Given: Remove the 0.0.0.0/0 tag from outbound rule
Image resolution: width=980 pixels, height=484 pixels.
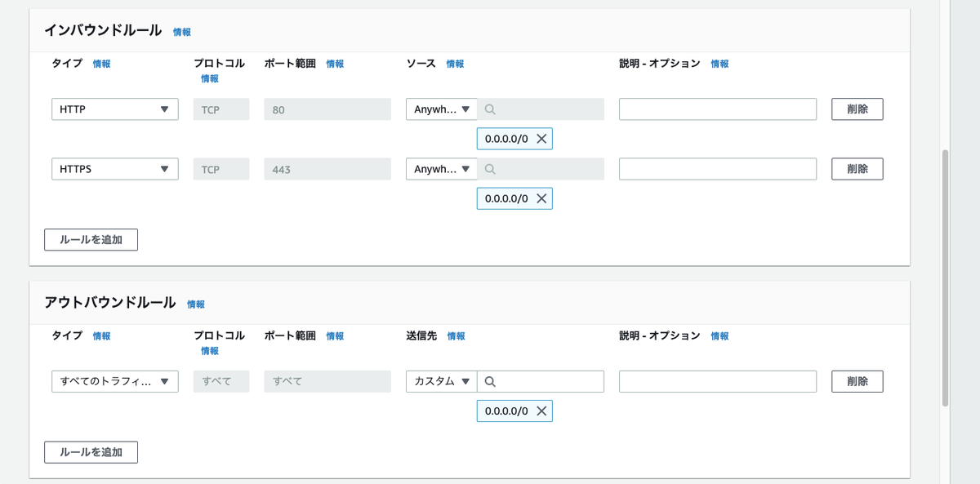Looking at the screenshot, I should pos(541,411).
